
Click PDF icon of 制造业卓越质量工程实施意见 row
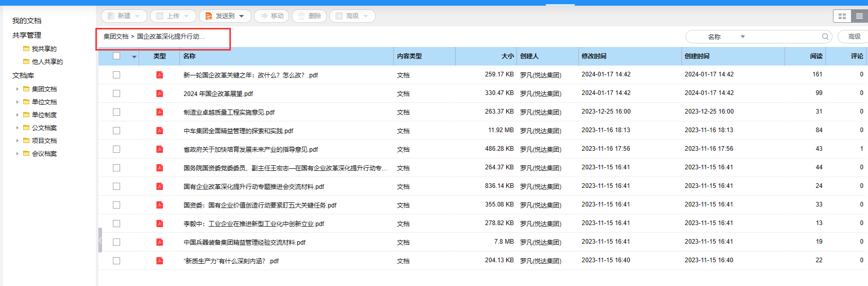[160, 112]
